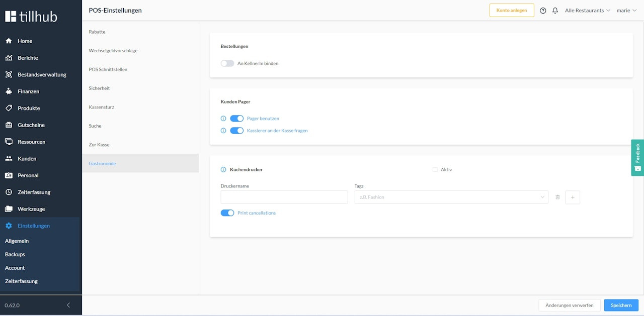Click the Werkzeuge folder icon
The height and width of the screenshot is (316, 644).
(x=9, y=209)
